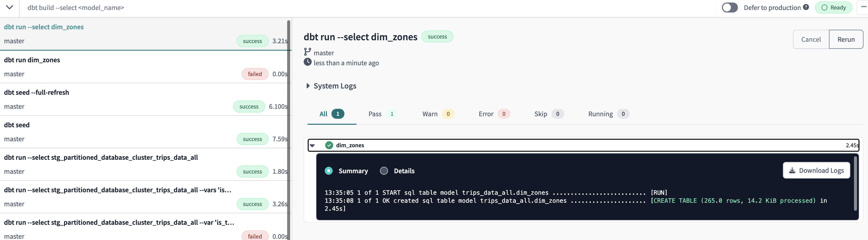Screen dimensions: 868x240
Task: Click the log output panel scrollbar
Action: click(855, 183)
